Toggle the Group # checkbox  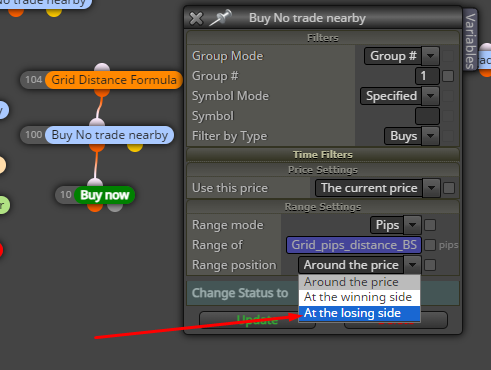[x=448, y=76]
